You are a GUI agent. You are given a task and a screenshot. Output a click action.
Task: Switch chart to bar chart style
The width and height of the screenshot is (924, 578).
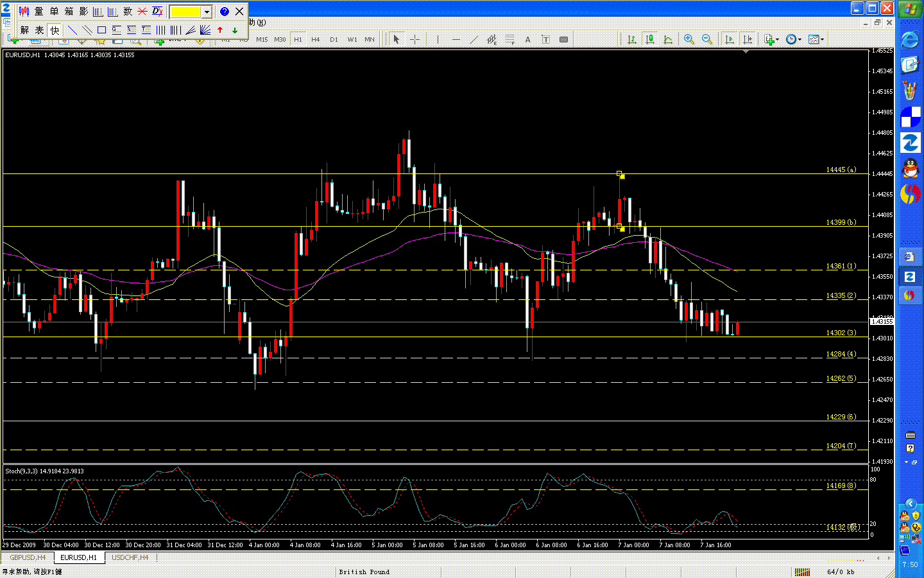pos(632,40)
